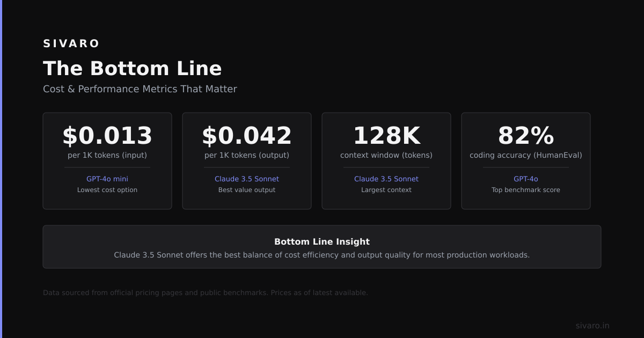Viewport: 644px width, 338px height.
Task: Click the data source footnote text
Action: [206, 293]
